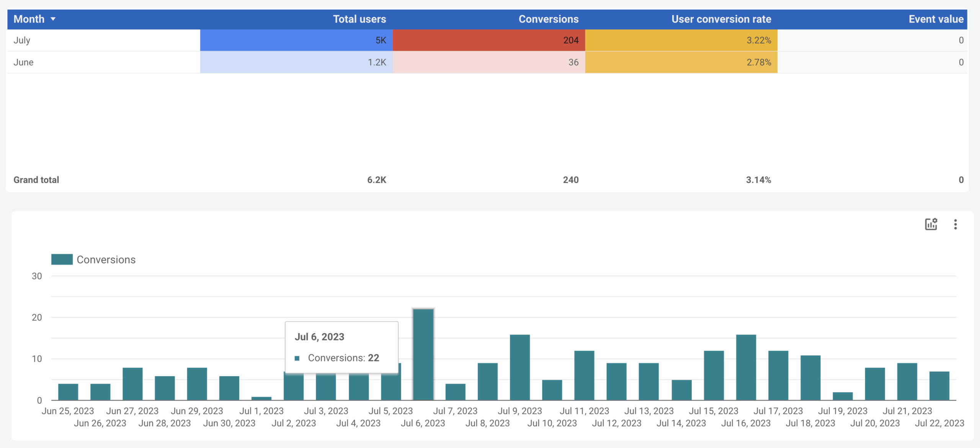This screenshot has width=980, height=448.
Task: Select the June row in table
Action: [23, 62]
